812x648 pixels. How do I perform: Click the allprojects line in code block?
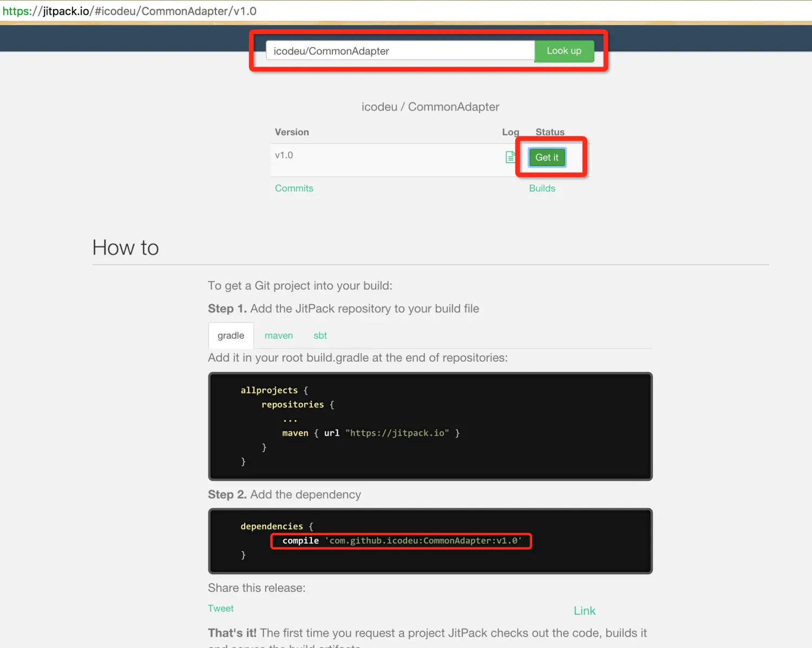(274, 390)
